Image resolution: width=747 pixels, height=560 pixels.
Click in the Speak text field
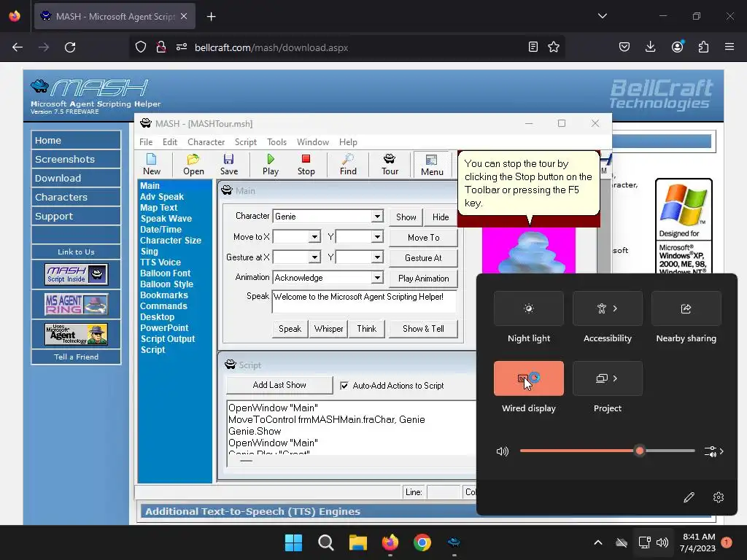(x=365, y=301)
